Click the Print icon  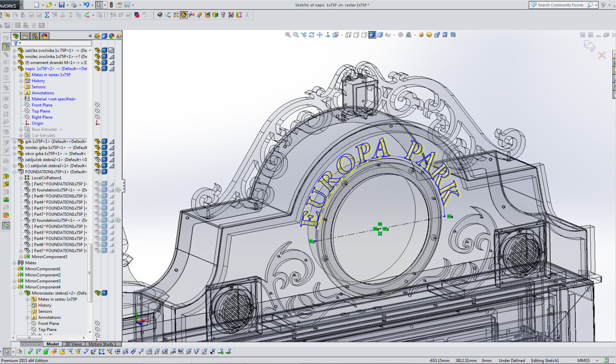click(x=74, y=5)
